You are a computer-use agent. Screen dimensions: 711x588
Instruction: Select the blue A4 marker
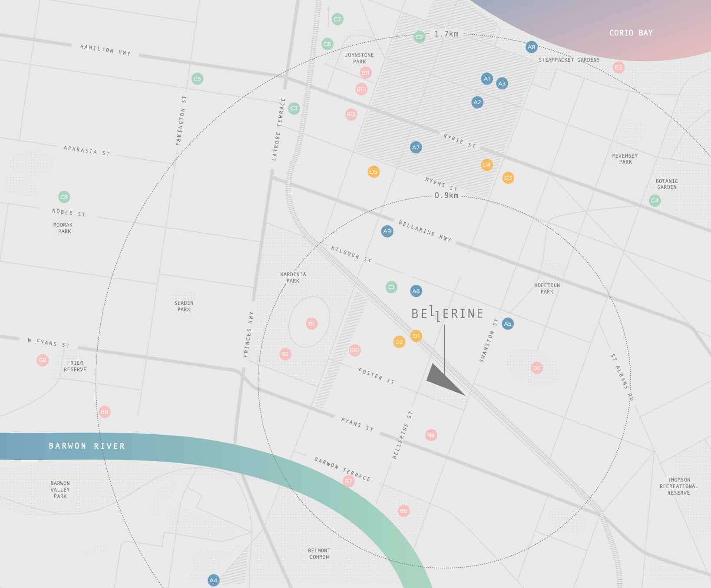click(x=213, y=580)
